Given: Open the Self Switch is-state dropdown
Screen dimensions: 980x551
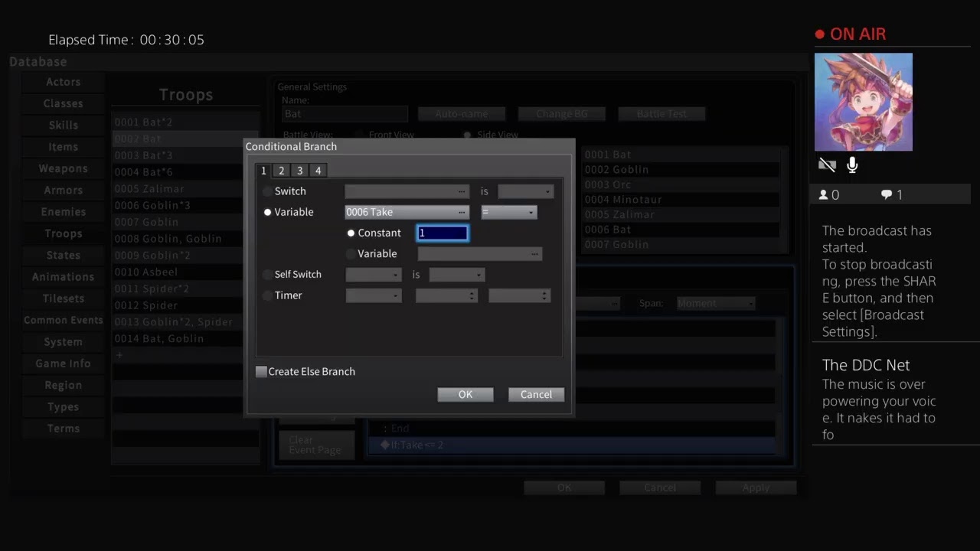Looking at the screenshot, I should coord(457,274).
